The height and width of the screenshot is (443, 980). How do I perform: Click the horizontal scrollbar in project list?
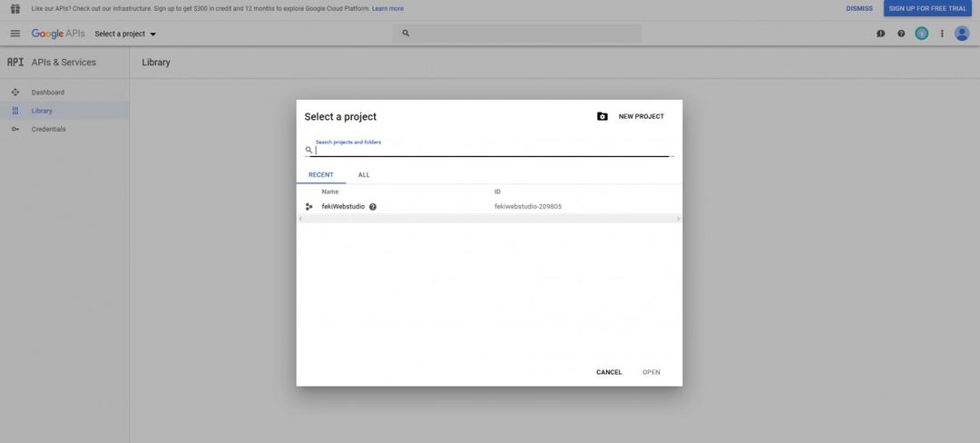[489, 219]
